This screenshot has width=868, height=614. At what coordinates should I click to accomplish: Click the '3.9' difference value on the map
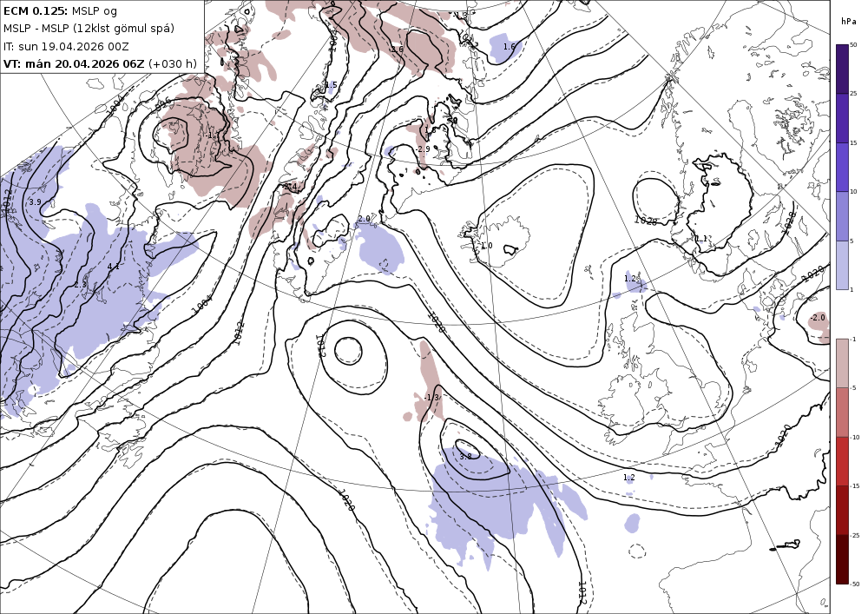pos(35,202)
